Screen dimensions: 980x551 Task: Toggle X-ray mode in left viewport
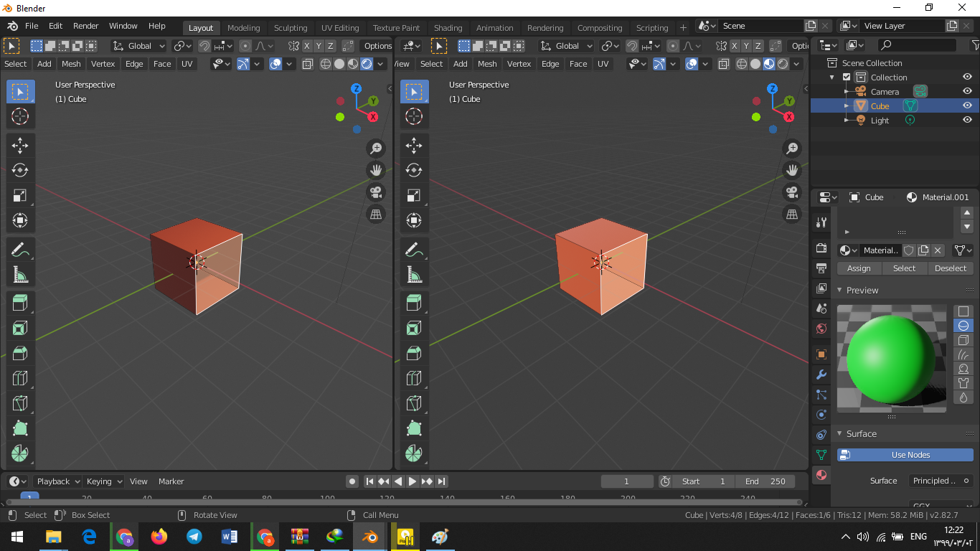[x=308, y=64]
